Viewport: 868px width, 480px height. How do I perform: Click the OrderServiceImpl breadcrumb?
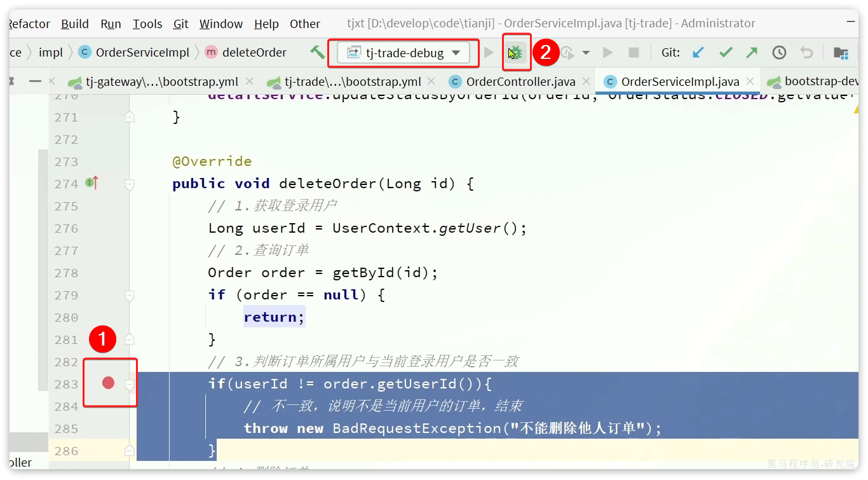click(134, 53)
